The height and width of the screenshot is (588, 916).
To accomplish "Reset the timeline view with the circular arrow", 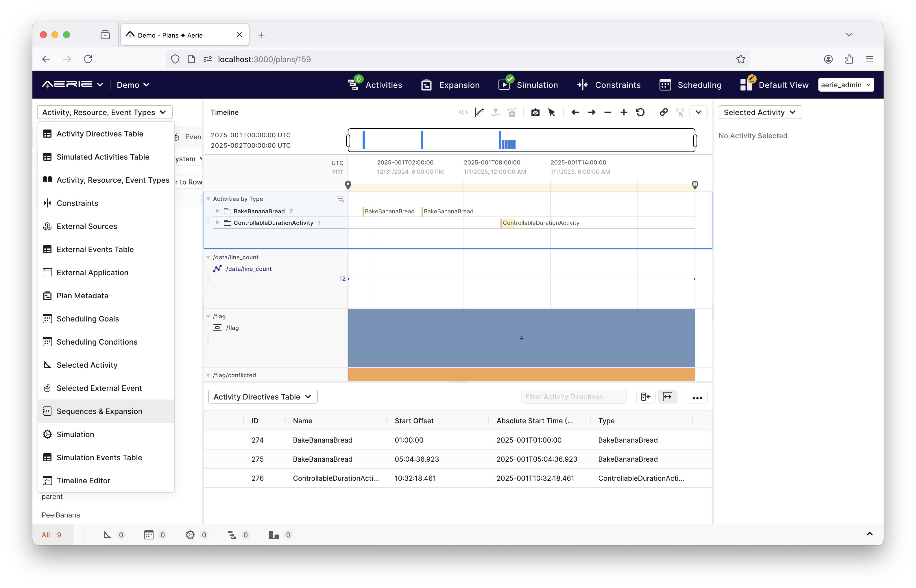I will click(640, 112).
